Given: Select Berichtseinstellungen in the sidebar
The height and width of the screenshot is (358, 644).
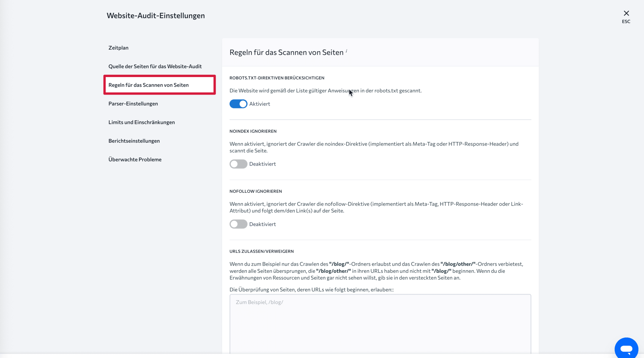Looking at the screenshot, I should click(x=134, y=140).
